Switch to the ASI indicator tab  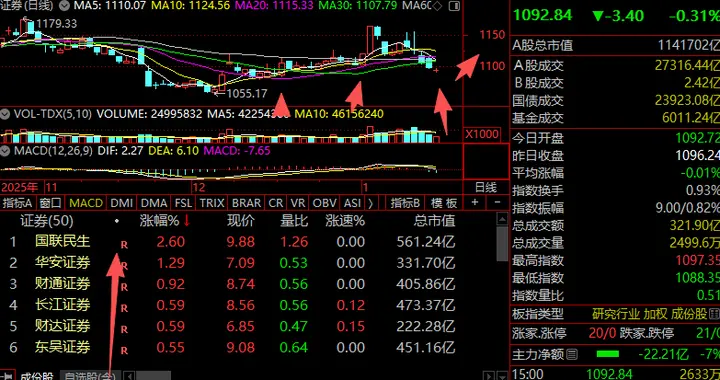[x=352, y=203]
